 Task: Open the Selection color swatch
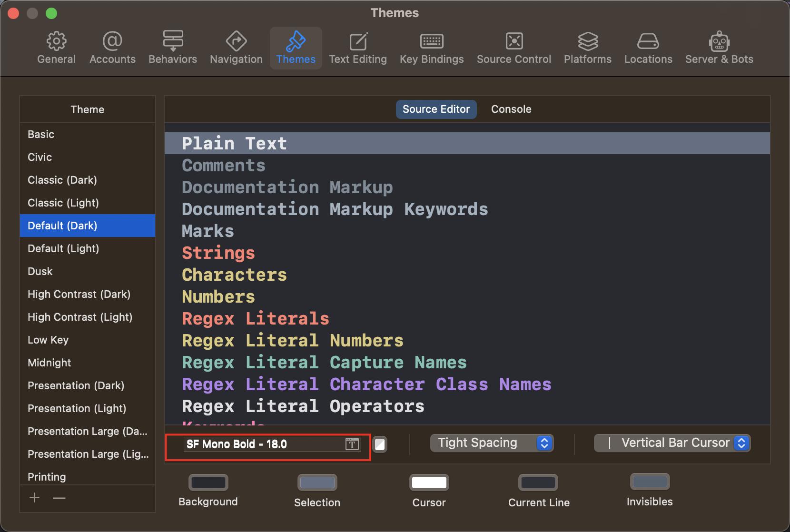(317, 483)
